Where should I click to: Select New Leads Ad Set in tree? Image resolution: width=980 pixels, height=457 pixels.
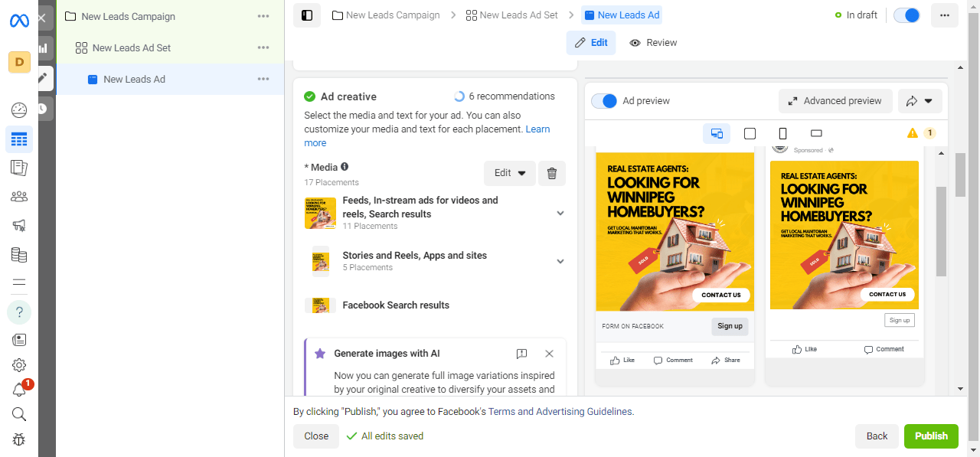tap(132, 47)
